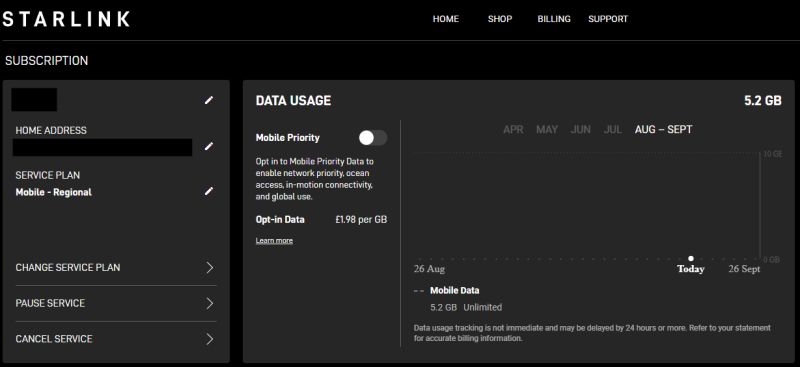Select the AUG – SEPT usage period

click(x=663, y=130)
